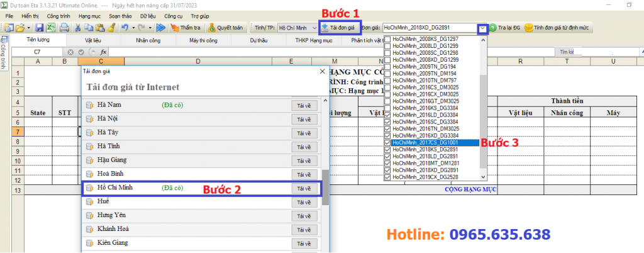Click the Open folder icon
This screenshot has height=253, width=644.
tap(21, 28)
